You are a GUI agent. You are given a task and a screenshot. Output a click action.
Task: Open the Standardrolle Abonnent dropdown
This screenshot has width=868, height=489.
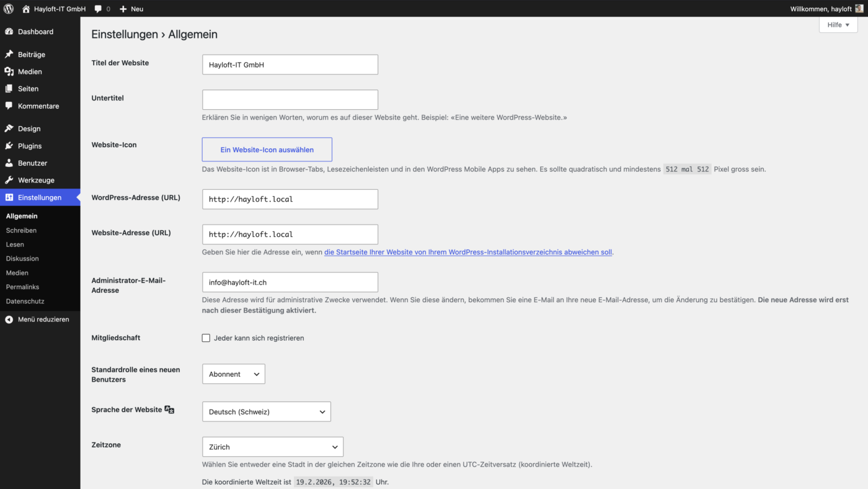pos(234,374)
